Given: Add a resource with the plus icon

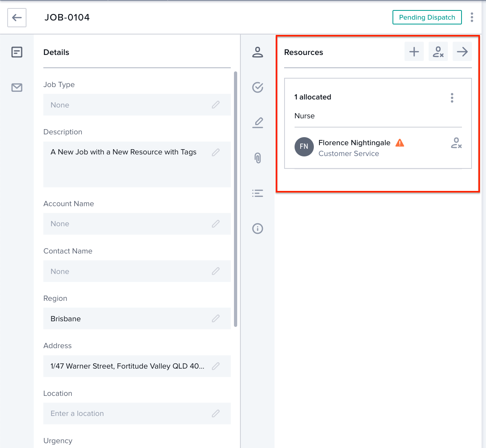Looking at the screenshot, I should pos(414,51).
